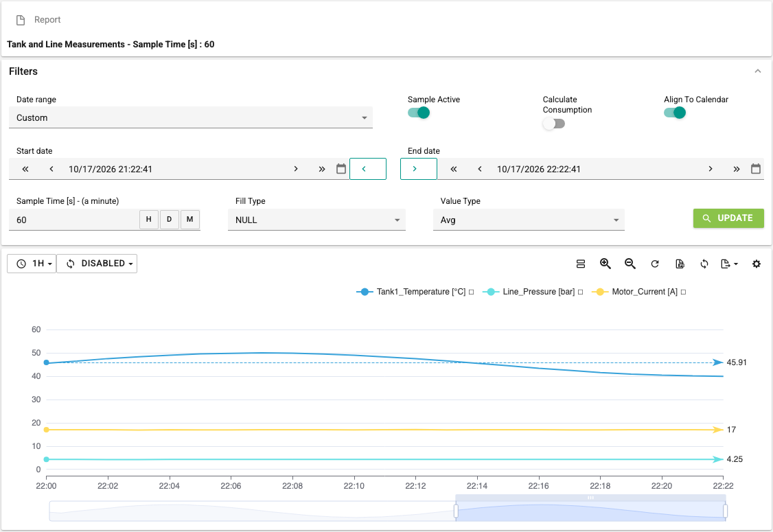Click the green UPDATE button
Viewport: 773px width, 532px height.
coord(728,218)
